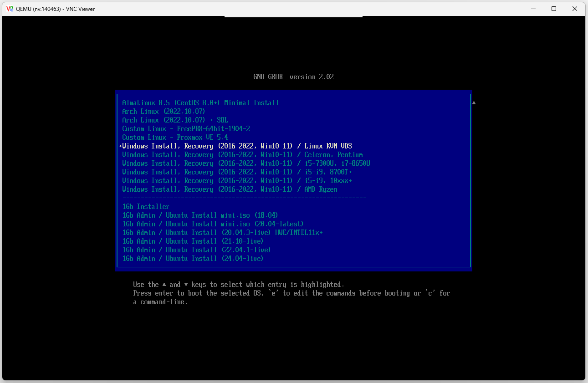The height and width of the screenshot is (383, 588).
Task: Pick Ubuntu Install (21.10-live) entry
Action: (193, 241)
